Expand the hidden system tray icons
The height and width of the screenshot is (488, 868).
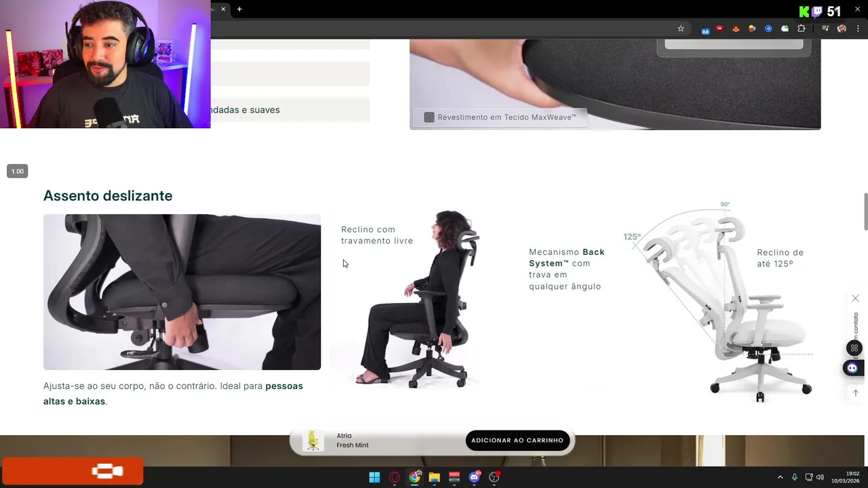click(x=780, y=477)
